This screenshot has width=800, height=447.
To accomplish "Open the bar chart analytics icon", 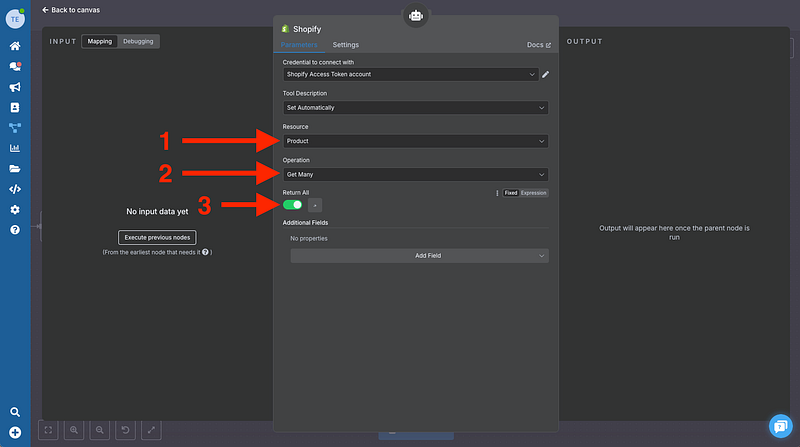I will click(15, 148).
